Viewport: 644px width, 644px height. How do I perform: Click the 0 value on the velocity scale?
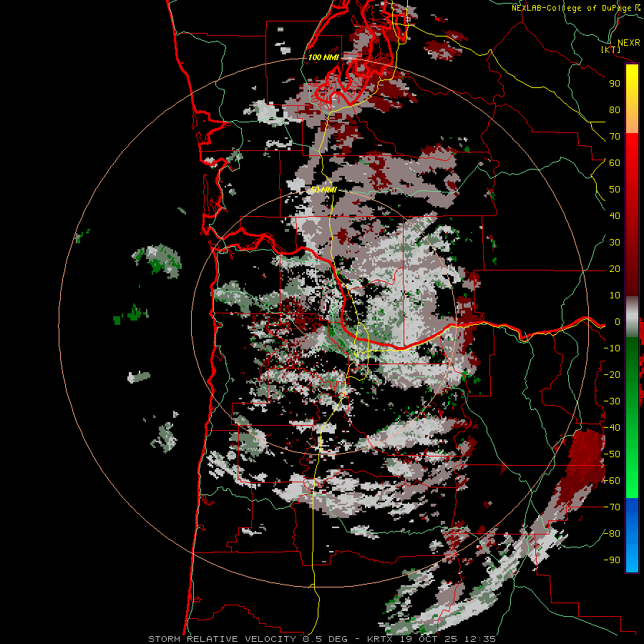pyautogui.click(x=617, y=322)
